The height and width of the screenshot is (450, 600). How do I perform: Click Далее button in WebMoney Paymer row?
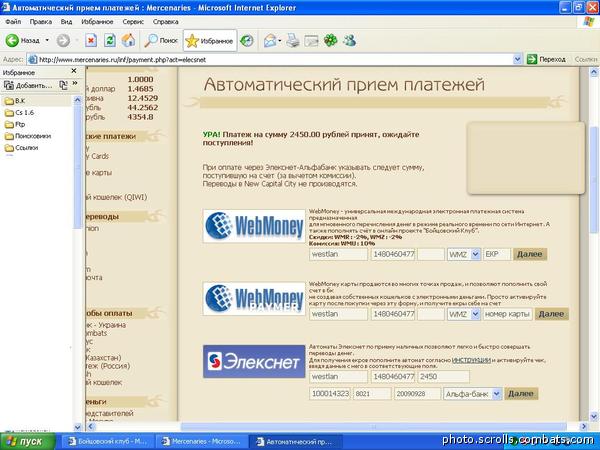[551, 314]
